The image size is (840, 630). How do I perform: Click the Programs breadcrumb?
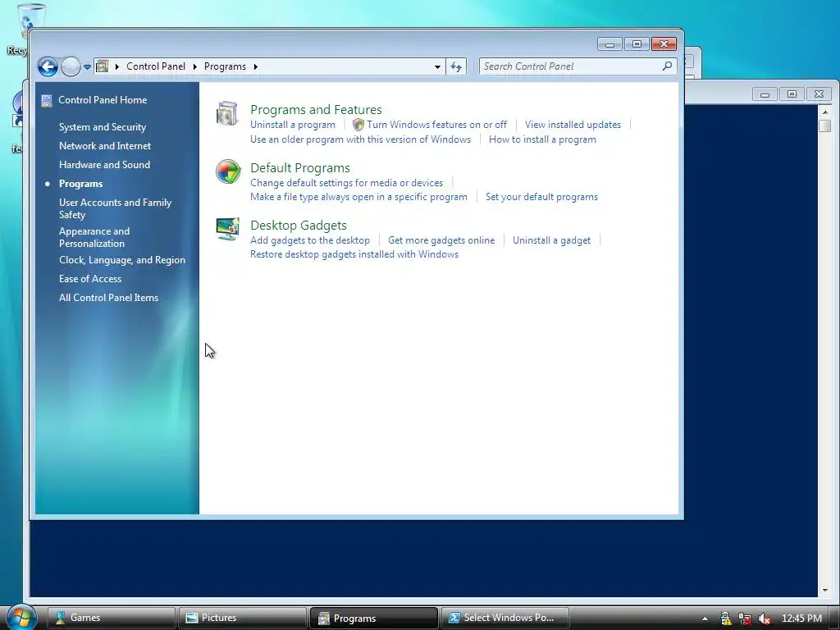pyautogui.click(x=225, y=66)
